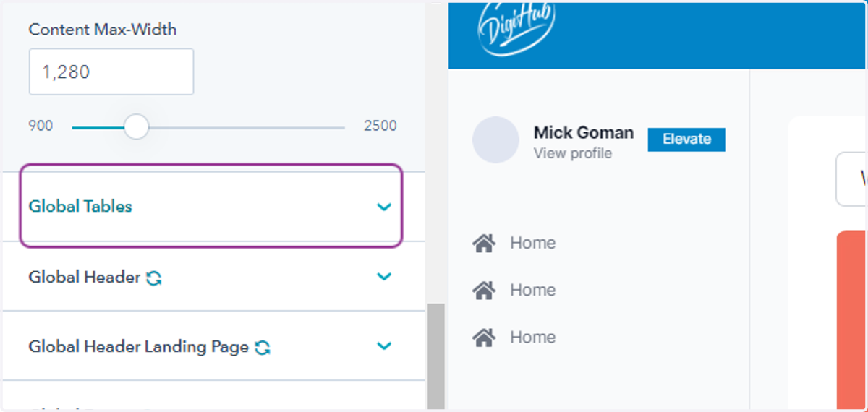868x412 pixels.
Task: Click the Elevate button
Action: (686, 140)
